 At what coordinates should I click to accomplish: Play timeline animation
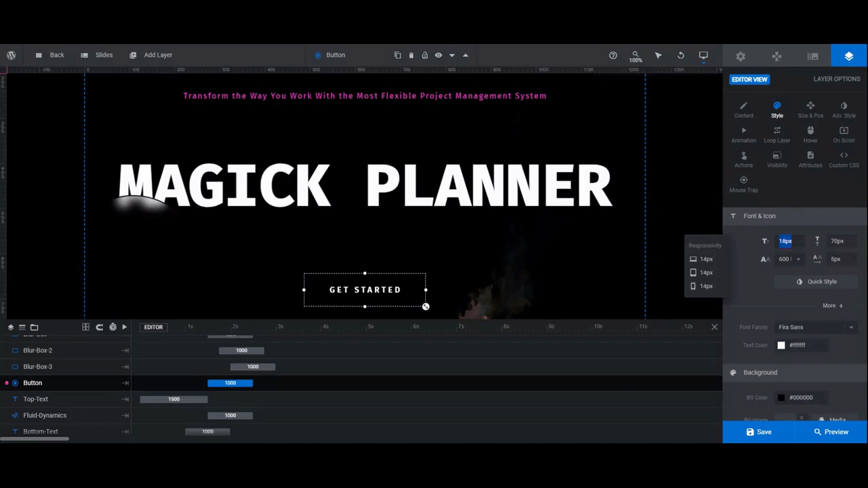click(125, 327)
